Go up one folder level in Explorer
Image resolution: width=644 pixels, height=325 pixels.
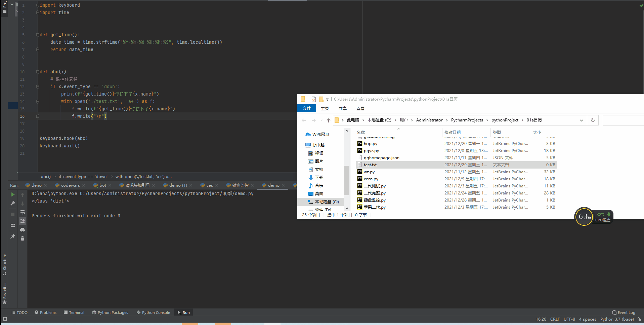click(x=328, y=120)
